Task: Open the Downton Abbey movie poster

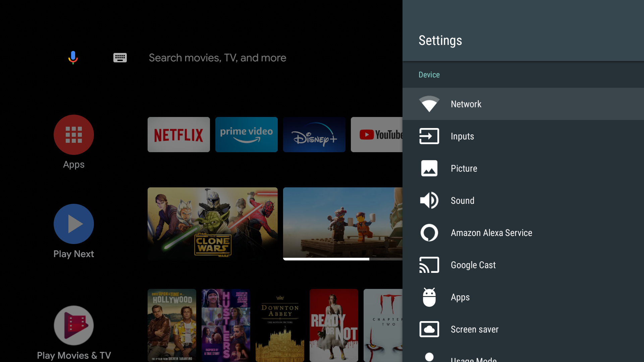Action: point(280,325)
